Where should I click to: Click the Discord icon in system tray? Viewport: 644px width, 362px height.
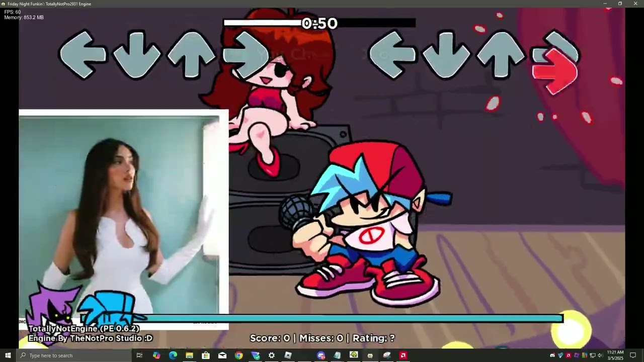tap(552, 355)
